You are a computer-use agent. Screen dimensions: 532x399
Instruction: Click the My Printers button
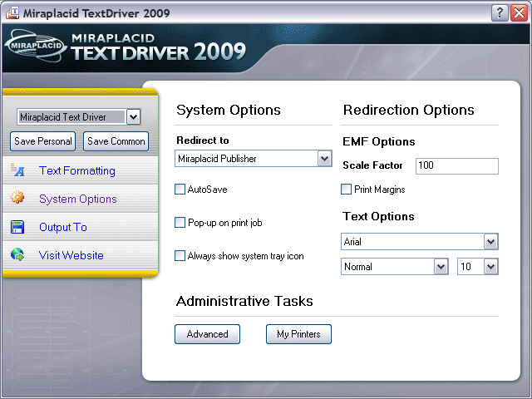(298, 334)
